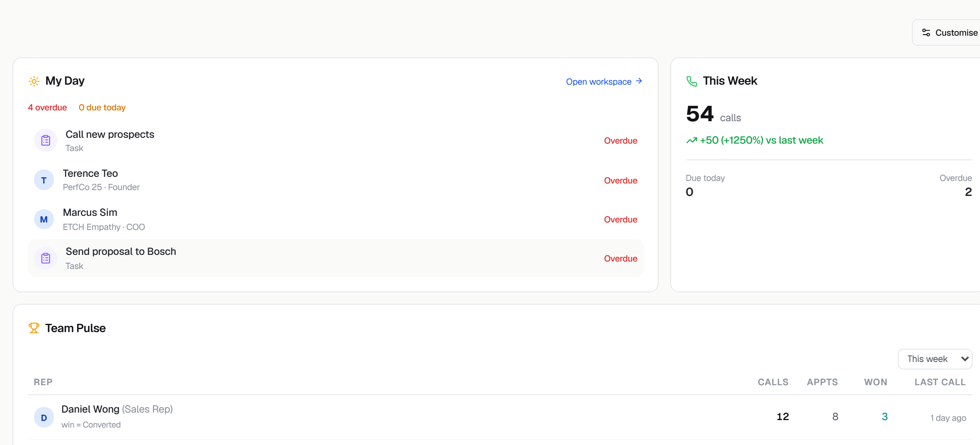Click the phone icon beside This Week

coord(692,81)
